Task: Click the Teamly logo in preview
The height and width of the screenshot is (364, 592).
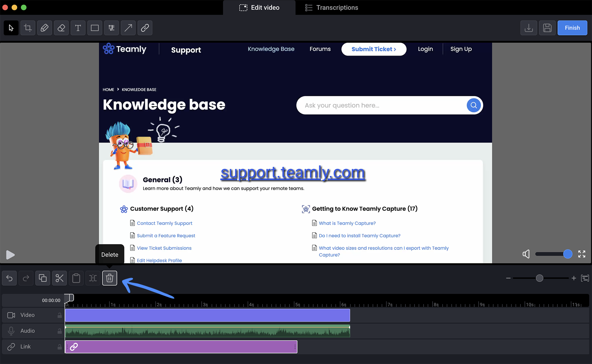Action: coord(124,49)
